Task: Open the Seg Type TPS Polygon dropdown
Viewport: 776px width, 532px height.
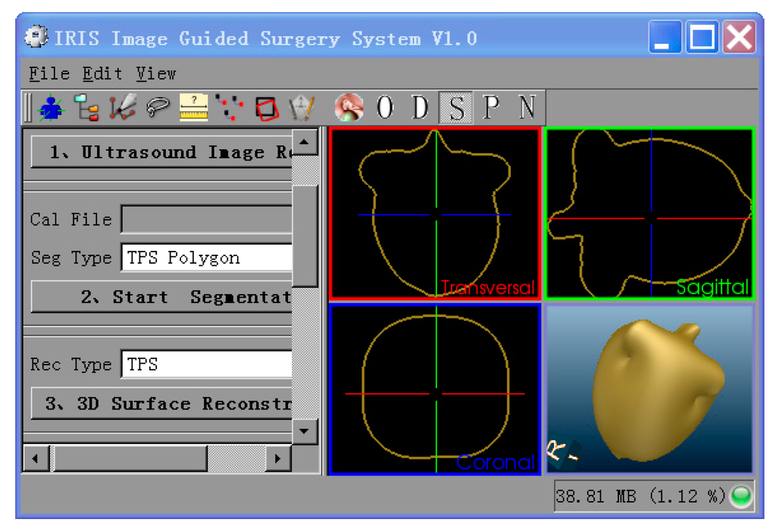Action: tap(206, 258)
